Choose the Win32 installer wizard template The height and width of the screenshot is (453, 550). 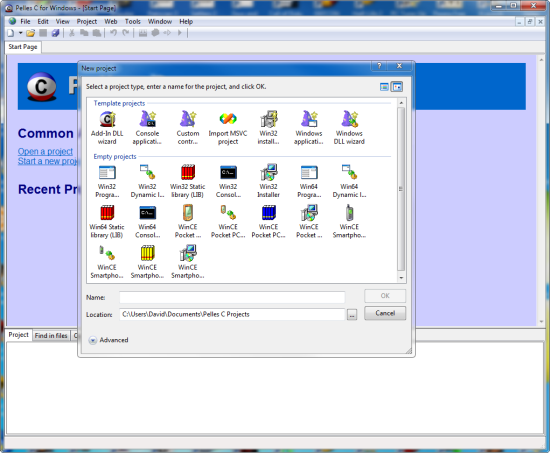tap(268, 128)
